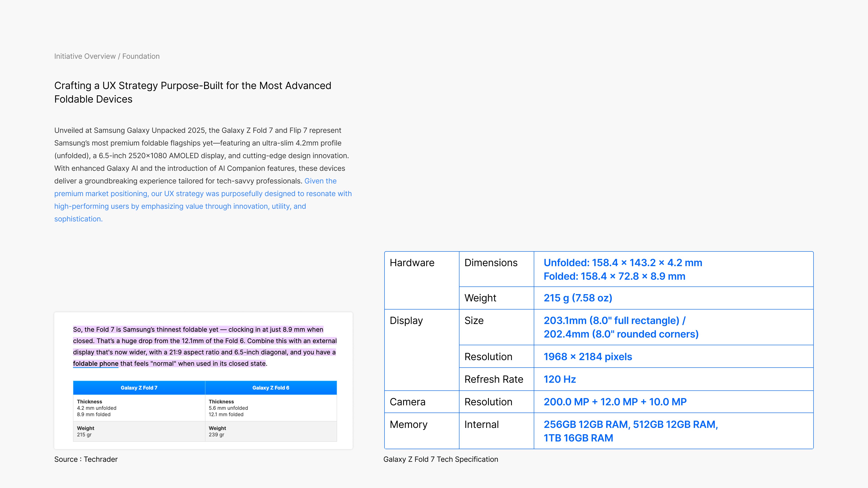868x488 pixels.
Task: Click the Dimensions cell in spec table
Action: (x=491, y=263)
